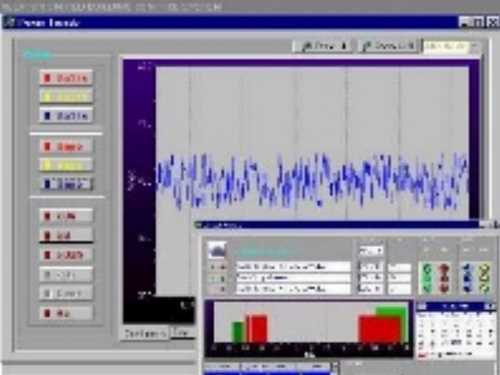Click the top blue icon in the front window
Screen dimensions: 500x375
[467, 268]
